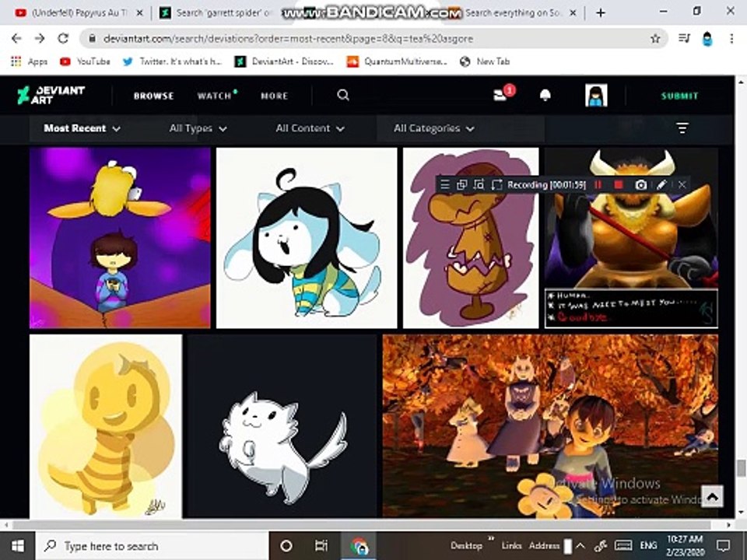Go back in Chrome
The image size is (747, 560).
pos(16,39)
